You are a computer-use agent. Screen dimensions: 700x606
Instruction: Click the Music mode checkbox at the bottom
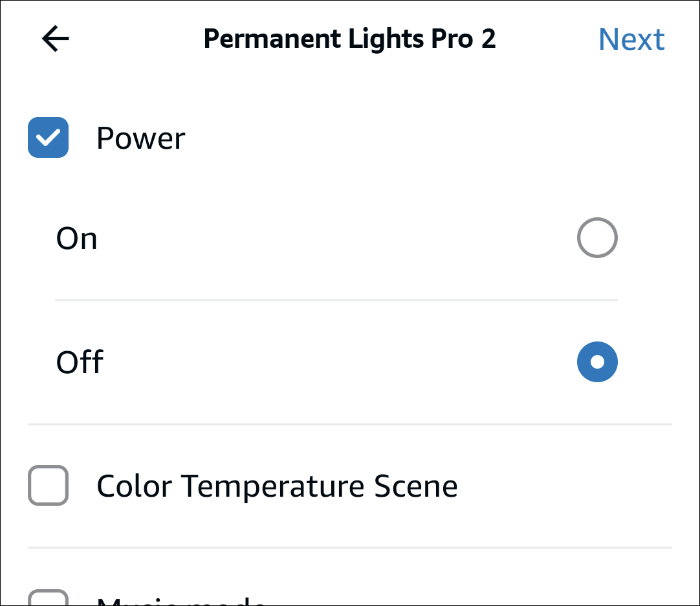tap(48, 598)
